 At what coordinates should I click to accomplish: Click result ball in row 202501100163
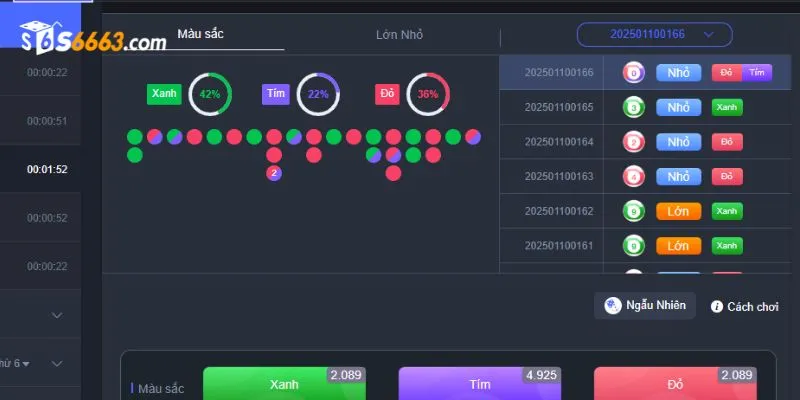pos(634,177)
